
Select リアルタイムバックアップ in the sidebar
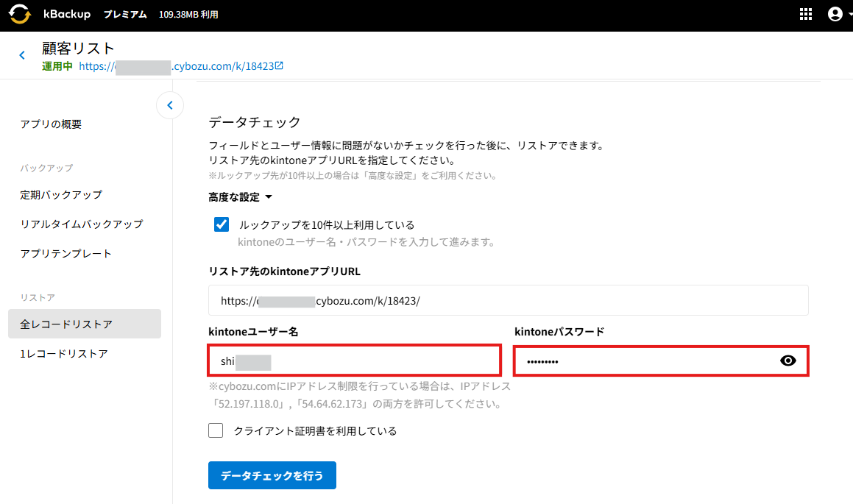coord(82,224)
